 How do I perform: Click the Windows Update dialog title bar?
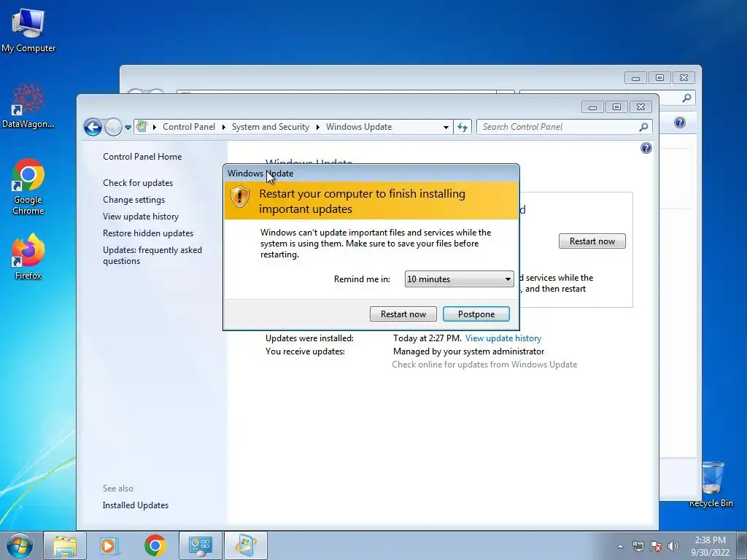click(x=371, y=174)
